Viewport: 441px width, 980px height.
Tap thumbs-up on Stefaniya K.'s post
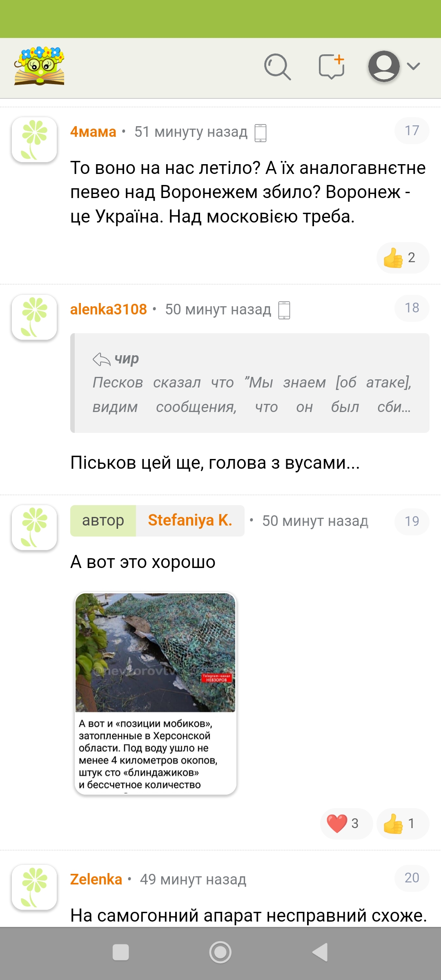(x=403, y=824)
